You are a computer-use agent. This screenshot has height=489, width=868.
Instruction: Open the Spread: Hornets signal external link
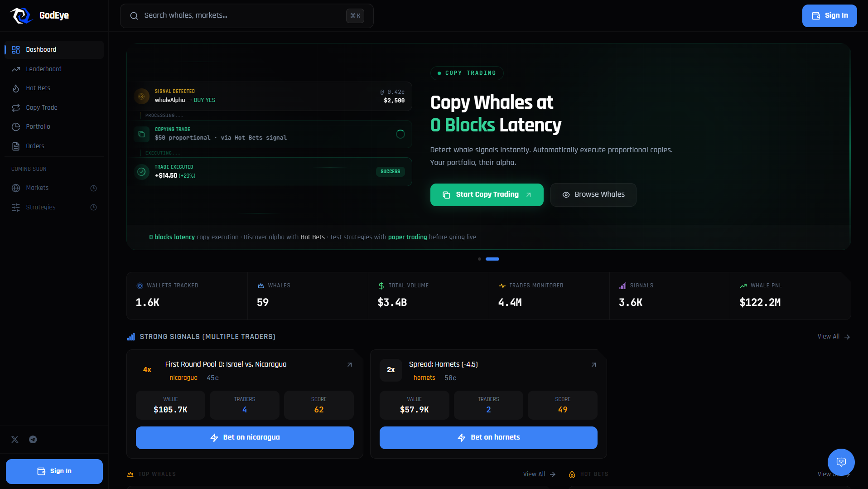(593, 364)
